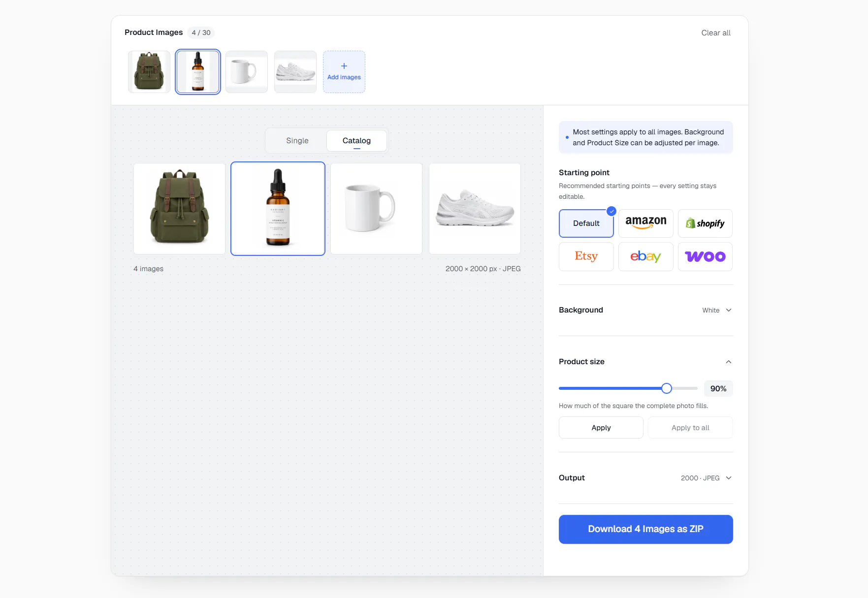
Task: Switch to the Catalog view tab
Action: [356, 141]
